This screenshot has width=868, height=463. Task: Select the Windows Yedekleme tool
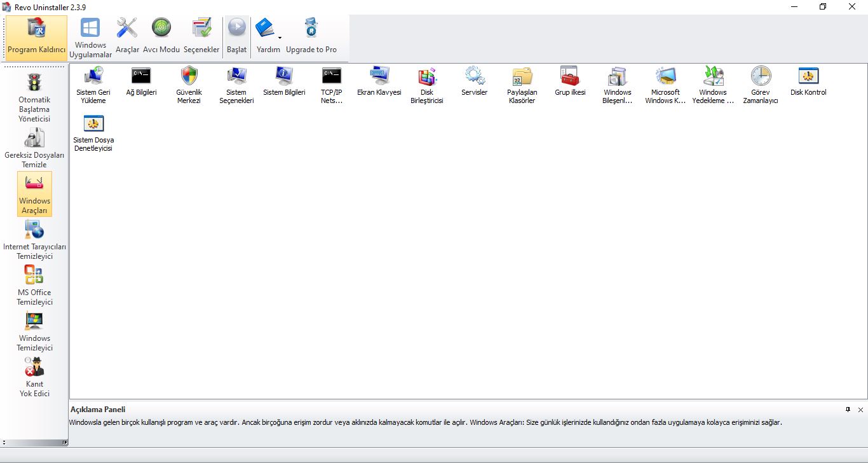tap(713, 85)
